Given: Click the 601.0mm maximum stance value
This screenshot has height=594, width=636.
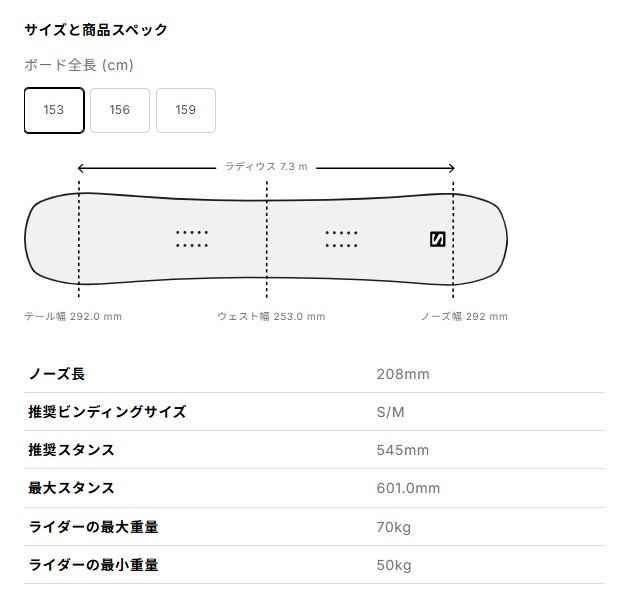Looking at the screenshot, I should [407, 488].
